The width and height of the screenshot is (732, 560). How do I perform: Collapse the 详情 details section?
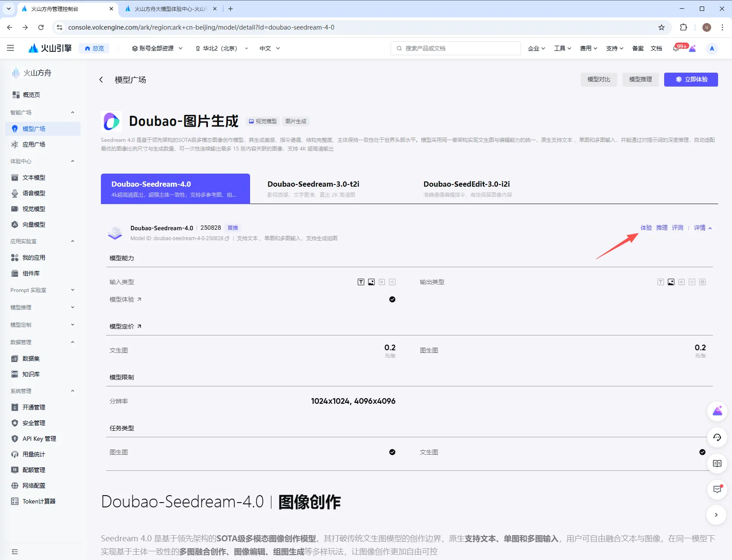point(702,228)
